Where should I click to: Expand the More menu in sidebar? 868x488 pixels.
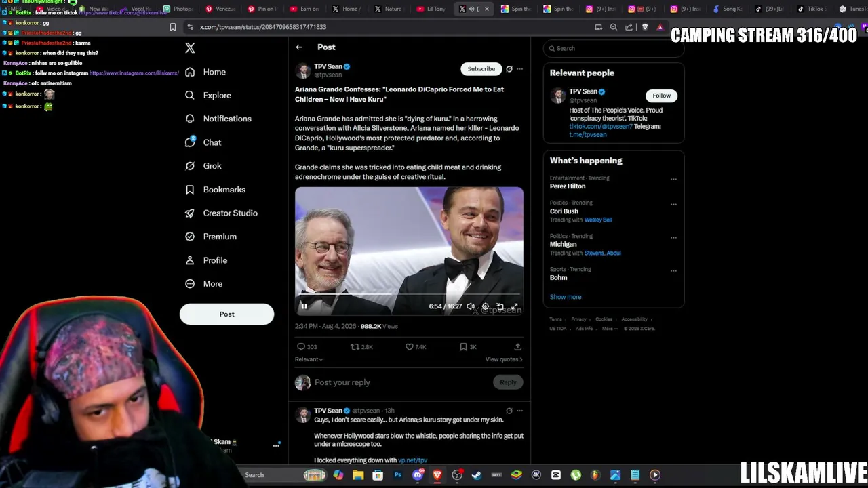(x=203, y=284)
